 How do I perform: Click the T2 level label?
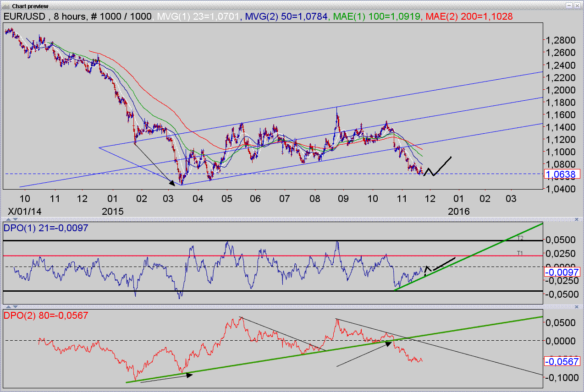pyautogui.click(x=520, y=238)
